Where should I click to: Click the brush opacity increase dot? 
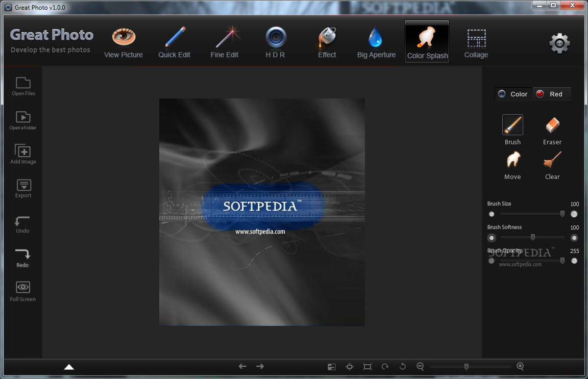tap(574, 261)
